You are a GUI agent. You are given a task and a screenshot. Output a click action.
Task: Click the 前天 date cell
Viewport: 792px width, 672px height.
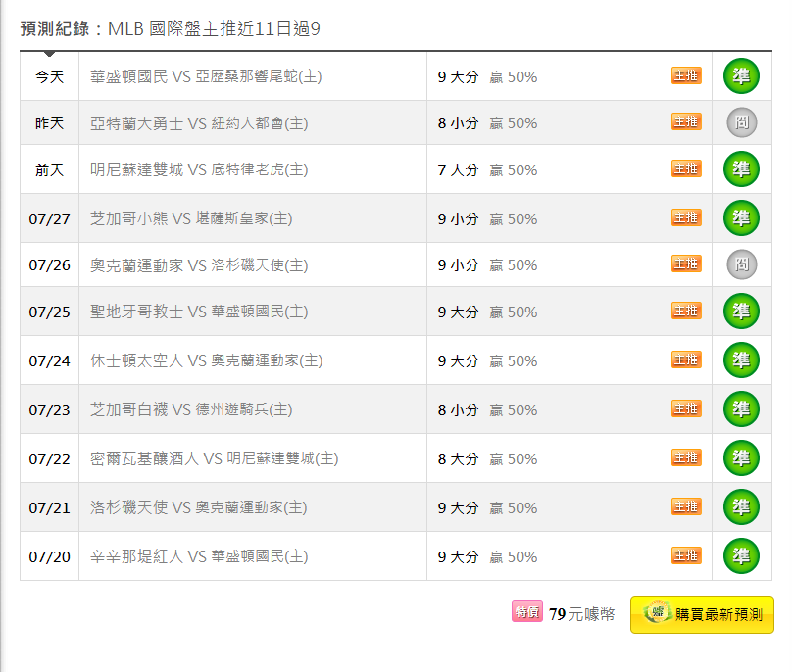pos(49,169)
